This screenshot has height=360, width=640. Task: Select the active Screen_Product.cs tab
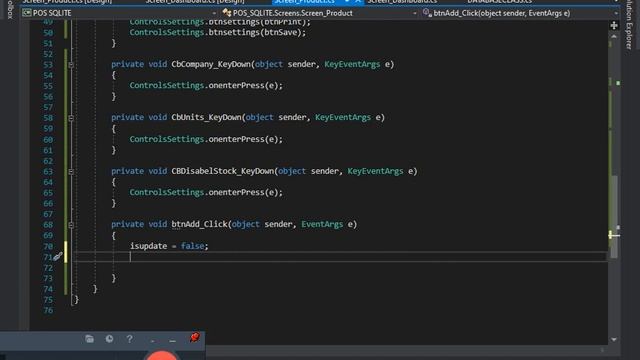click(x=305, y=2)
